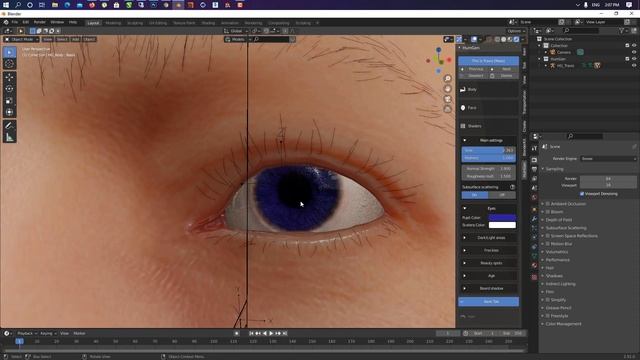The image size is (640, 360).
Task: Switch to the Modeling workspace tab
Action: [113, 23]
